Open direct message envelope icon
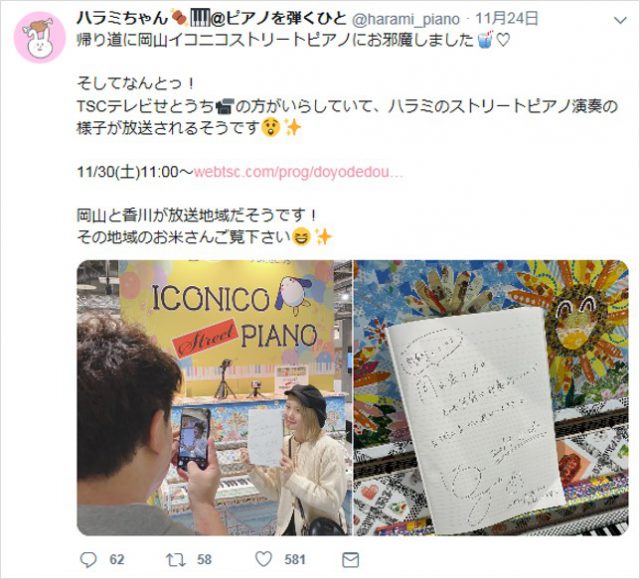This screenshot has width=640, height=579. click(x=351, y=559)
